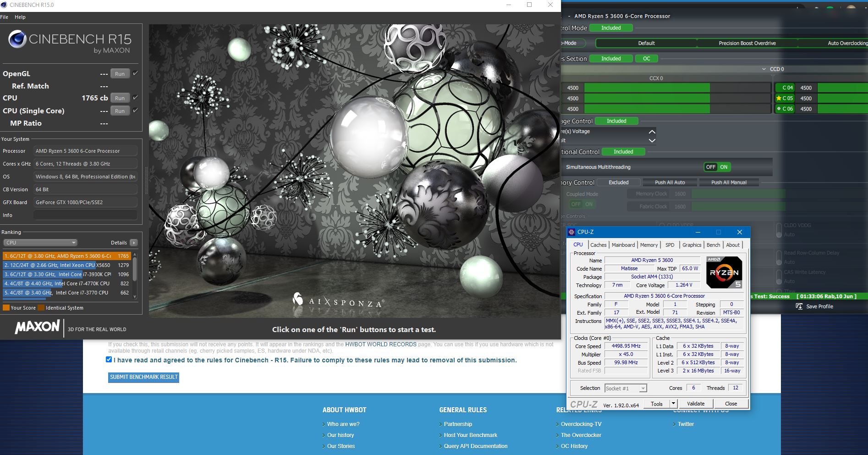Click the Identical System brown legend swatch
Image resolution: width=868 pixels, height=455 pixels.
pos(41,308)
